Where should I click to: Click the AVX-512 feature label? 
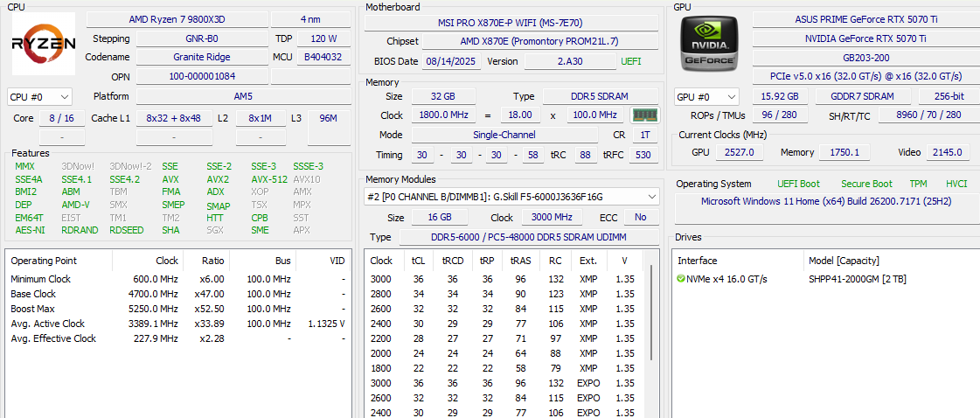tap(269, 179)
